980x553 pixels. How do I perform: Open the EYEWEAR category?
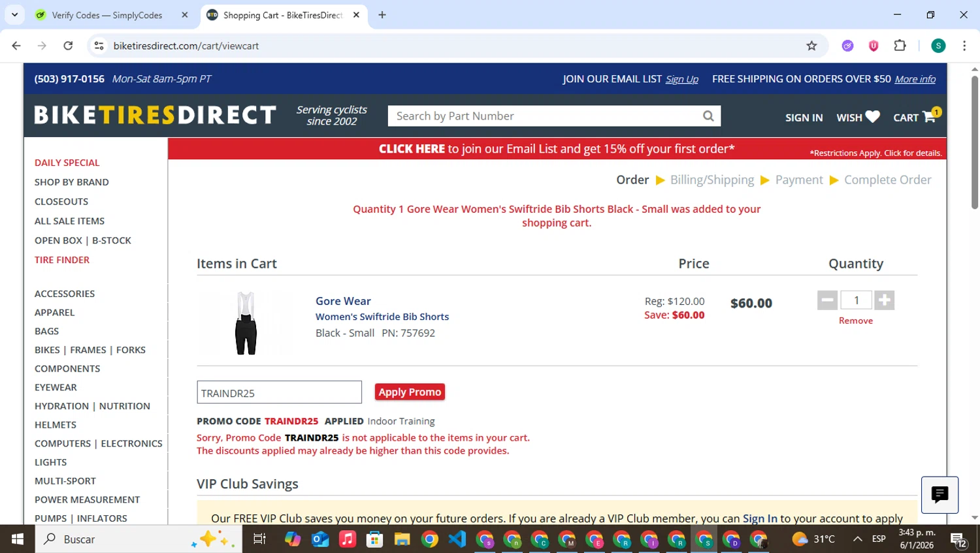56,388
